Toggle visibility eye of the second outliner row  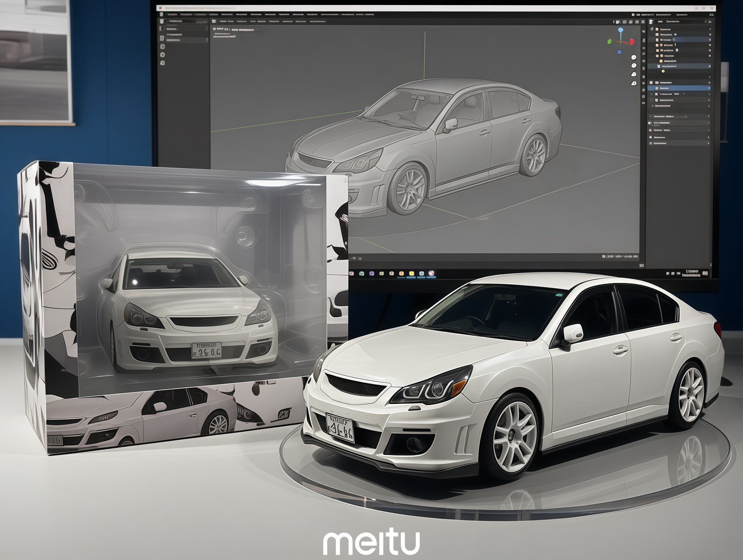coord(710,35)
